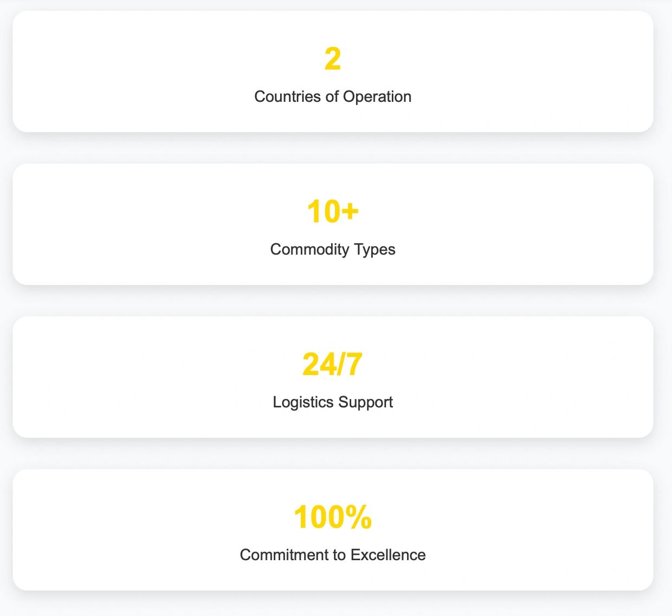Click the yellow number 2 statistic

click(333, 59)
